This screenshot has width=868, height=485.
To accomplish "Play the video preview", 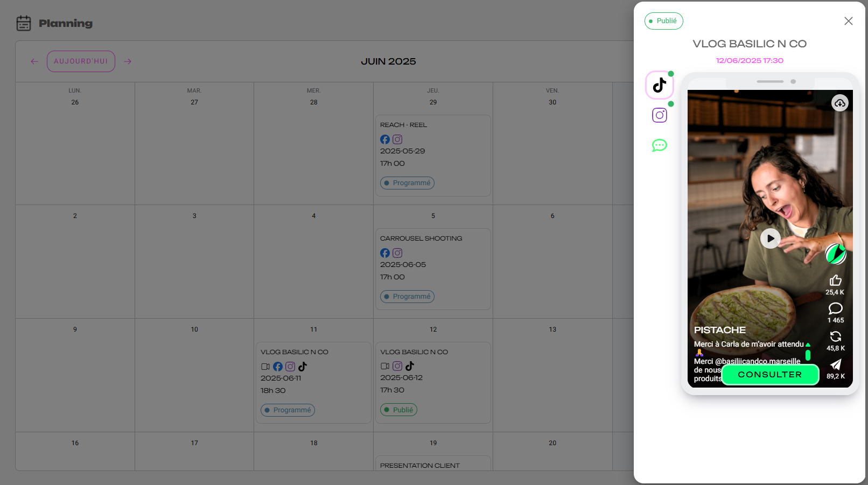I will 771,238.
